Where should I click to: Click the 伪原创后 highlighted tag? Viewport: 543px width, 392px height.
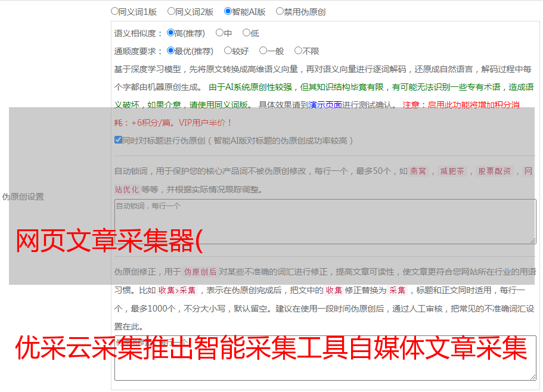click(200, 272)
